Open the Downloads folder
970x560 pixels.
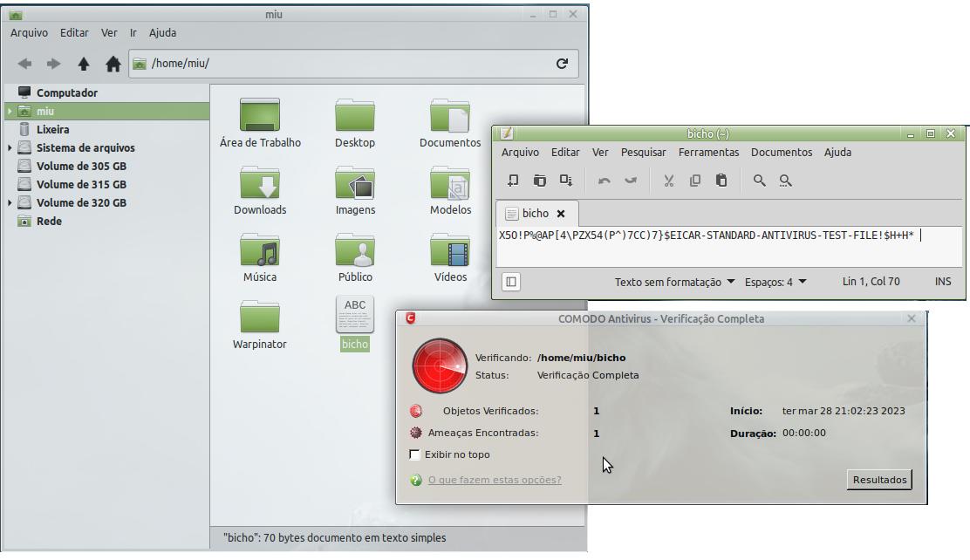(260, 190)
